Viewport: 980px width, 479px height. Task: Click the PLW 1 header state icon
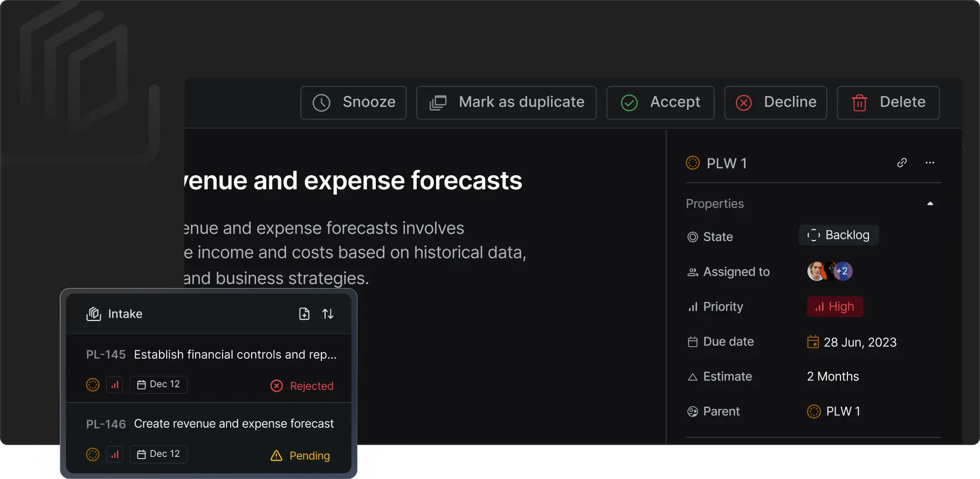tap(693, 163)
